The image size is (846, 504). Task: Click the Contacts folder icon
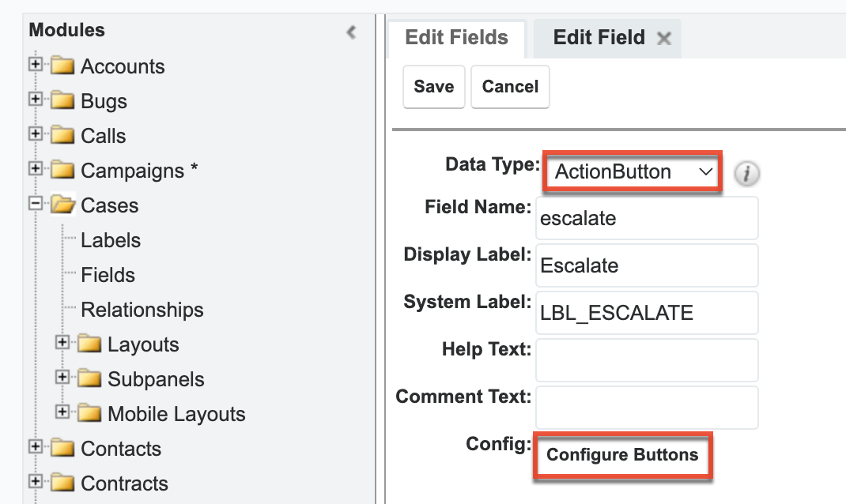pos(62,449)
